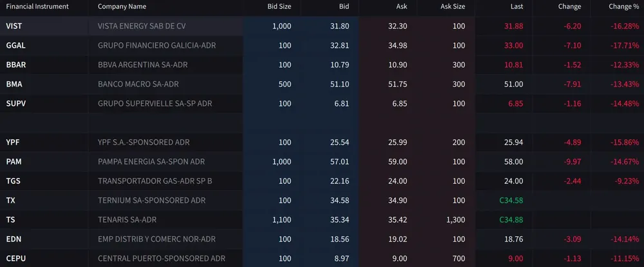This screenshot has width=644, height=267.
Task: Click the Bid Size column header
Action: 279,6
